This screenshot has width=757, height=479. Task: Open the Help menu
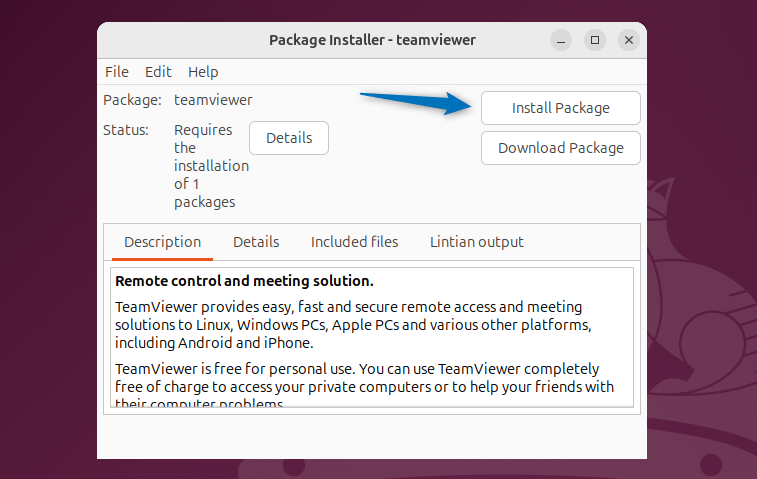pos(203,72)
